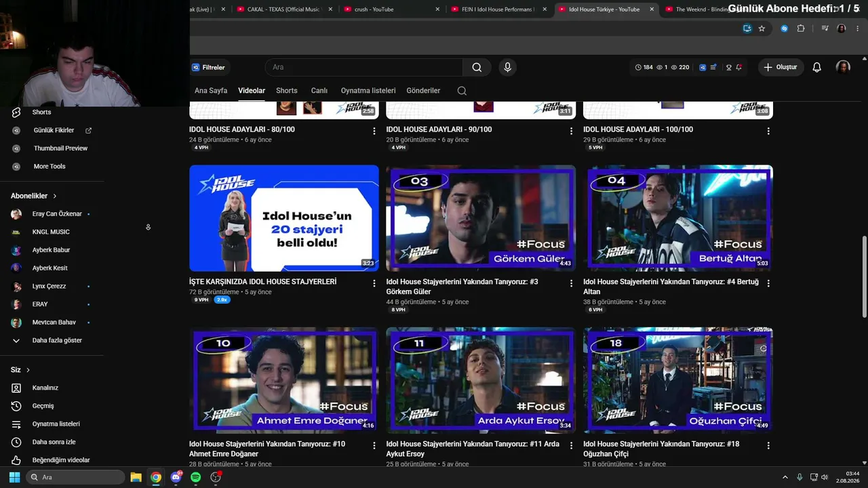Open YouTube notifications bell

coord(817,67)
